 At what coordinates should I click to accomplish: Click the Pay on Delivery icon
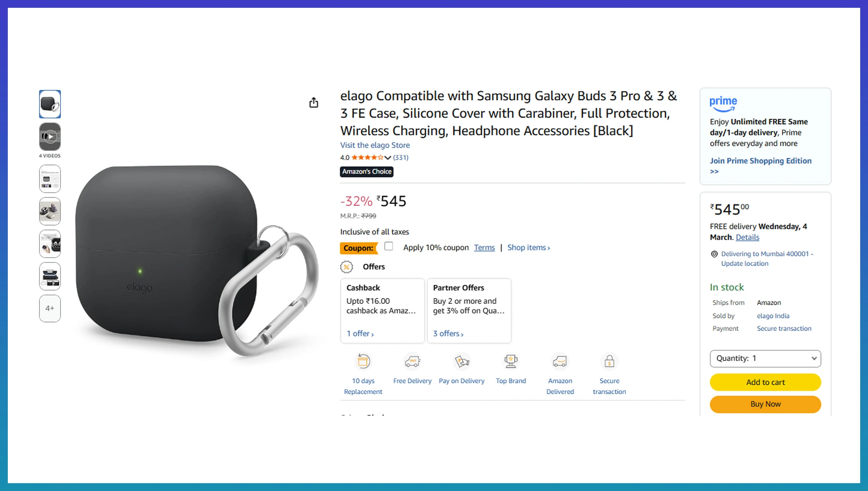(462, 361)
